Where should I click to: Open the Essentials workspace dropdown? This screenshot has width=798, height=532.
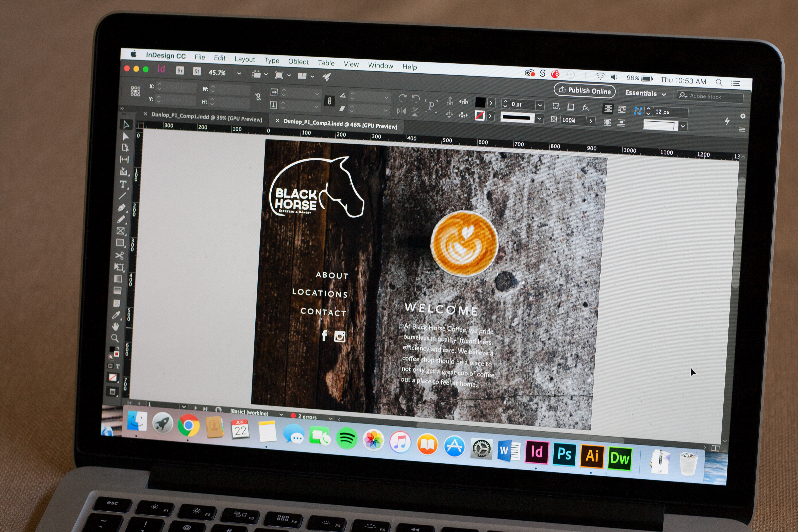(x=645, y=93)
